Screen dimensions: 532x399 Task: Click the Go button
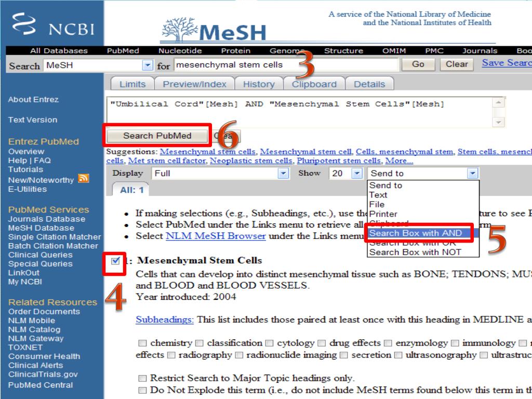418,64
